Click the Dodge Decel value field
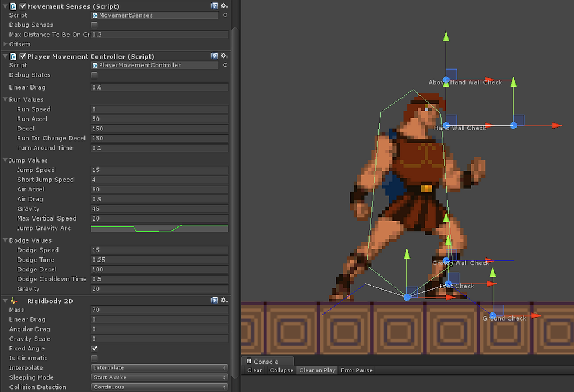574x392 pixels. pyautogui.click(x=159, y=269)
